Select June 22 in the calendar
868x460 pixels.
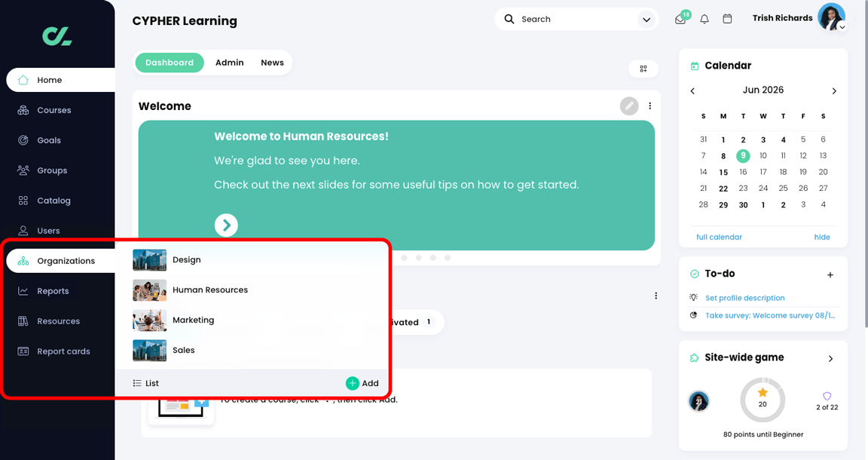pyautogui.click(x=723, y=189)
